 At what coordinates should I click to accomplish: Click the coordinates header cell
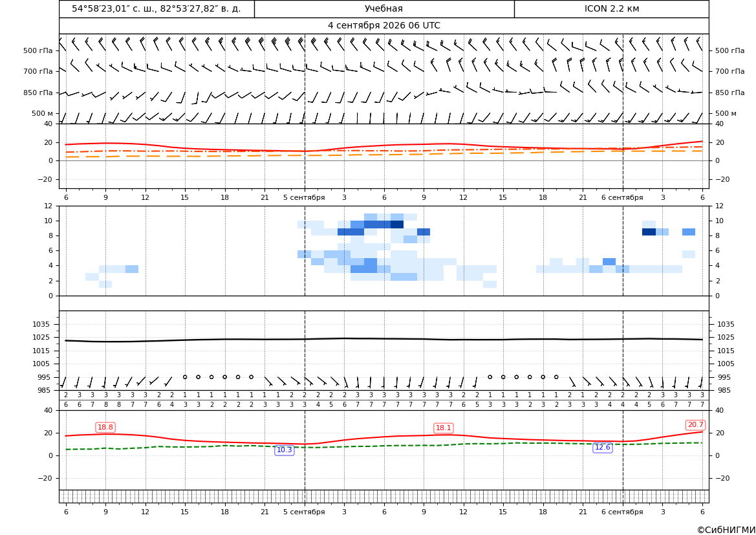point(157,8)
